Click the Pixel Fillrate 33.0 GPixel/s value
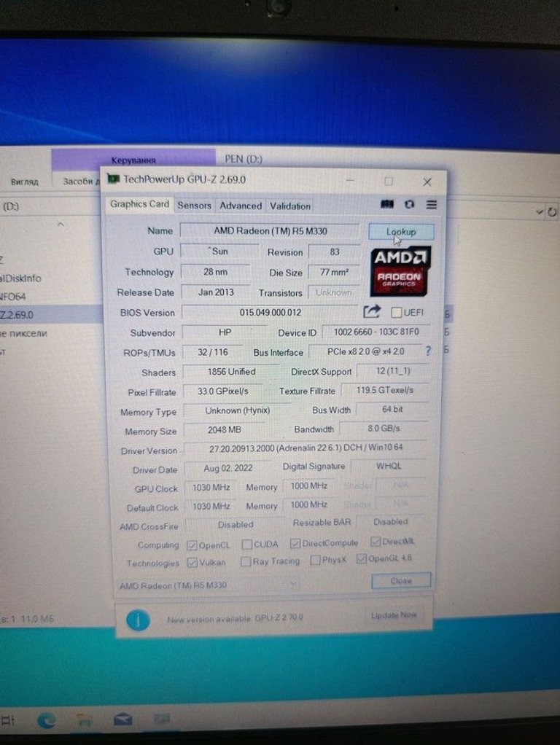Image resolution: width=560 pixels, height=745 pixels. click(x=223, y=391)
